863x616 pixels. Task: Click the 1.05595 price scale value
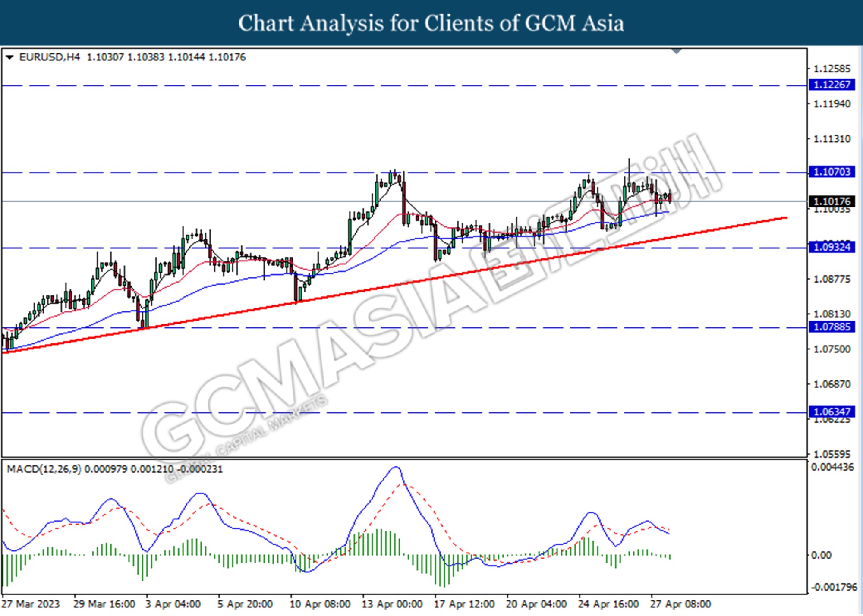coord(832,454)
